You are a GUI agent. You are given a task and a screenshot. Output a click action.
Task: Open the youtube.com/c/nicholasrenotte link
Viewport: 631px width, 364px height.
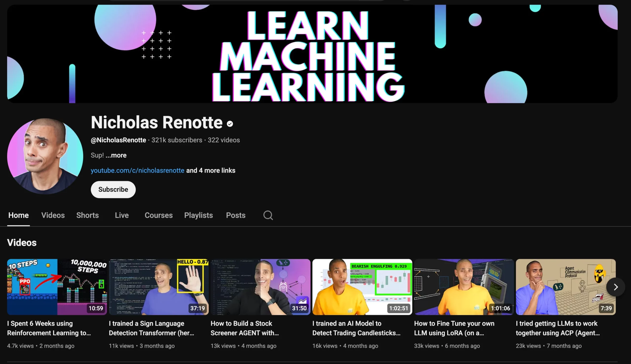(x=137, y=170)
